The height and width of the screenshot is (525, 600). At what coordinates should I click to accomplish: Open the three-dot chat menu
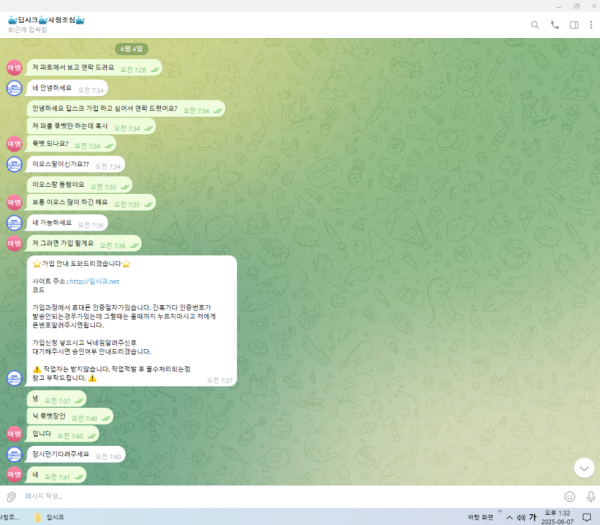[591, 25]
